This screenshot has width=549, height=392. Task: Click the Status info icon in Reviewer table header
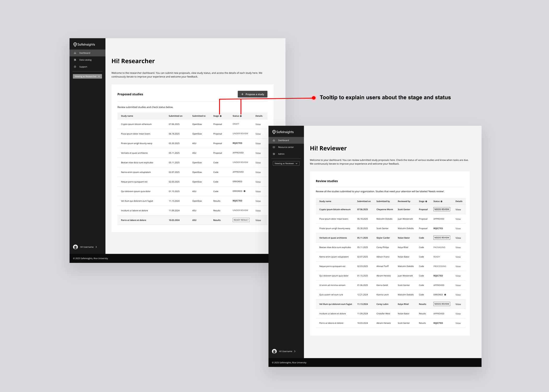point(442,201)
